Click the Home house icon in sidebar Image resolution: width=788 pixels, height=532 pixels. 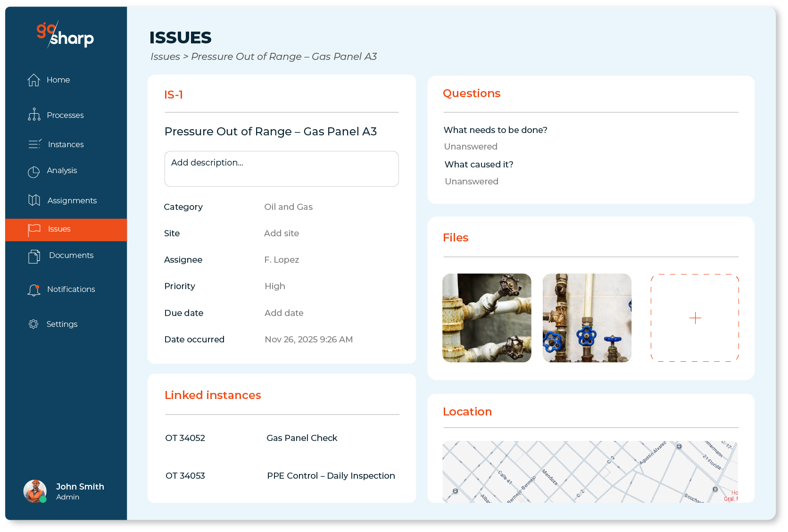33,80
